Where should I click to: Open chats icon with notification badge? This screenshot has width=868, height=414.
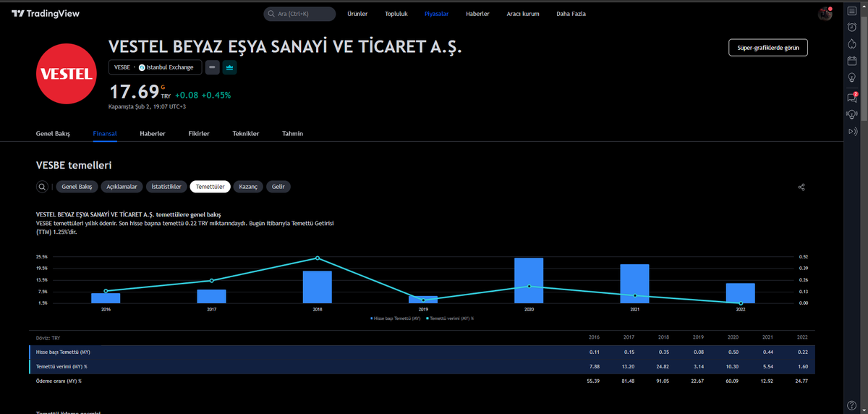(x=852, y=98)
